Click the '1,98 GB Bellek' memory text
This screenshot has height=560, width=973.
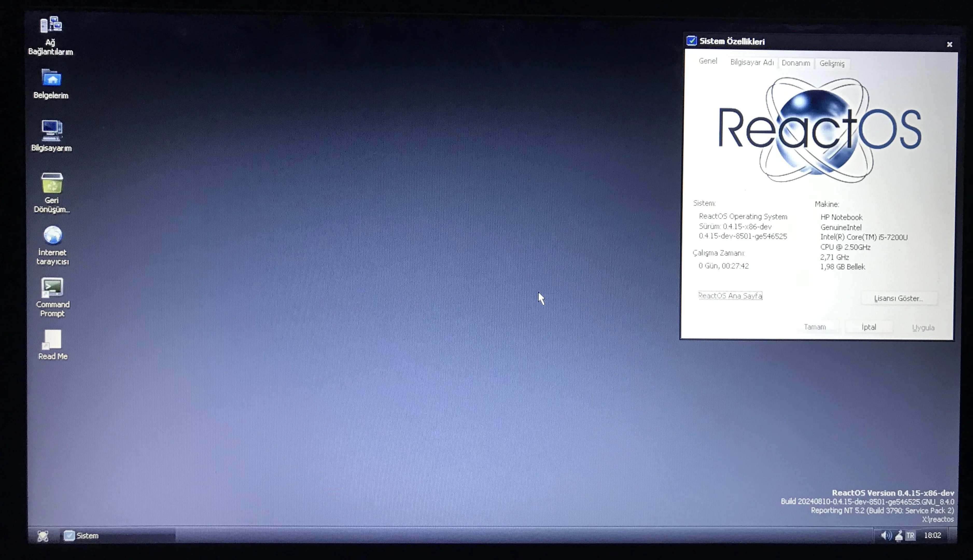843,267
